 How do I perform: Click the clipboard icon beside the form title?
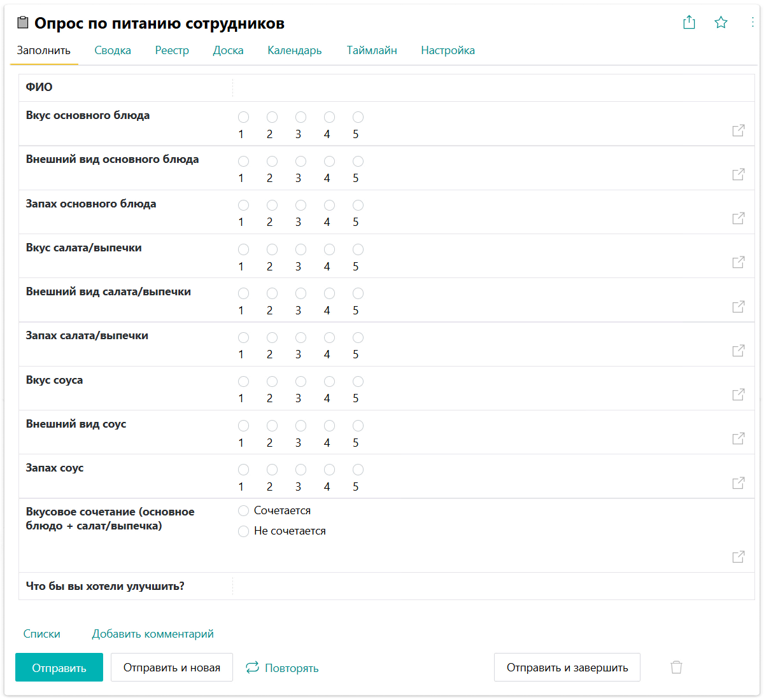(x=23, y=23)
